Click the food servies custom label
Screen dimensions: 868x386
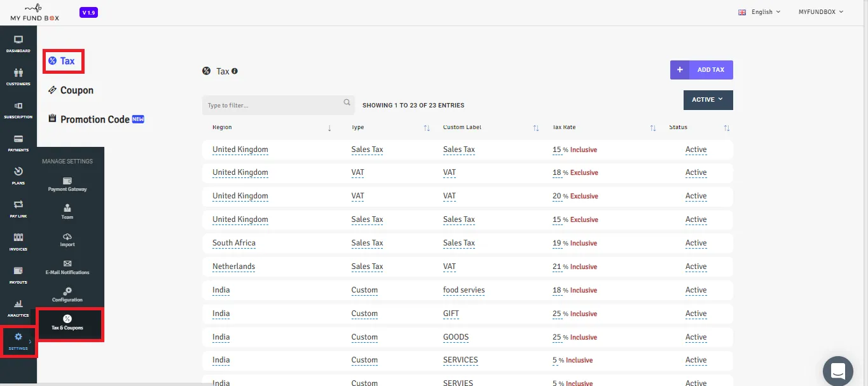pos(464,290)
